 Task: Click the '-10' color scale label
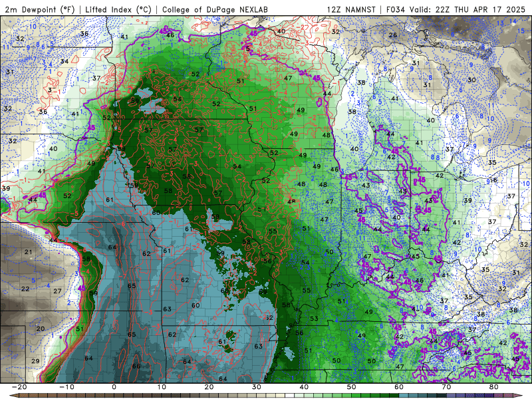[66, 387]
